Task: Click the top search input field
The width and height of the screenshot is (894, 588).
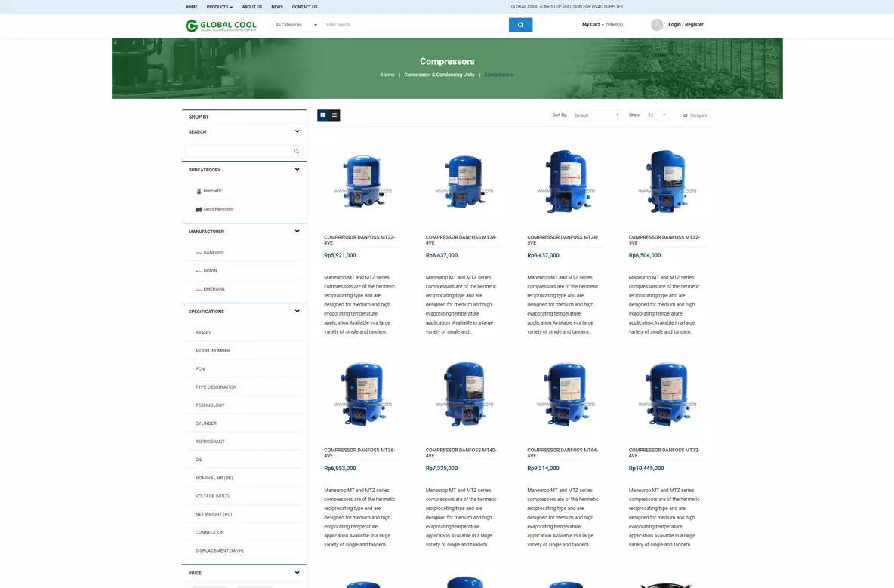Action: coord(415,25)
